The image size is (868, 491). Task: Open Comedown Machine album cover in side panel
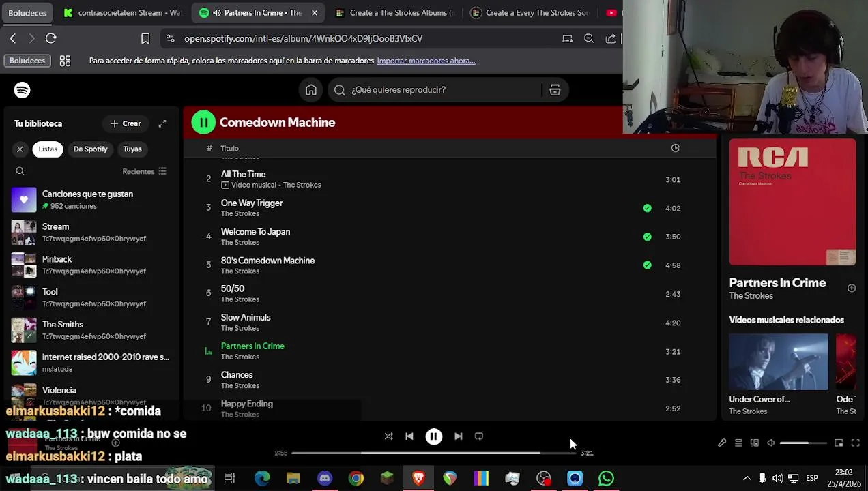point(792,202)
